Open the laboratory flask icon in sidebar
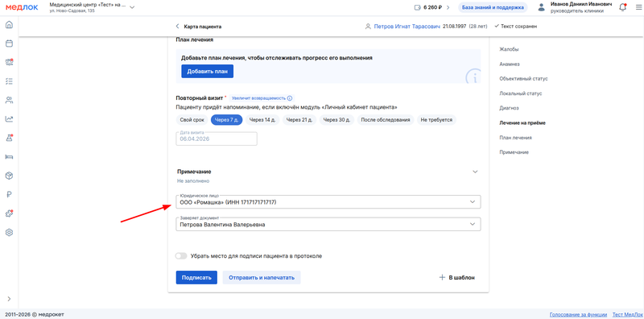The image size is (644, 319). (9, 138)
